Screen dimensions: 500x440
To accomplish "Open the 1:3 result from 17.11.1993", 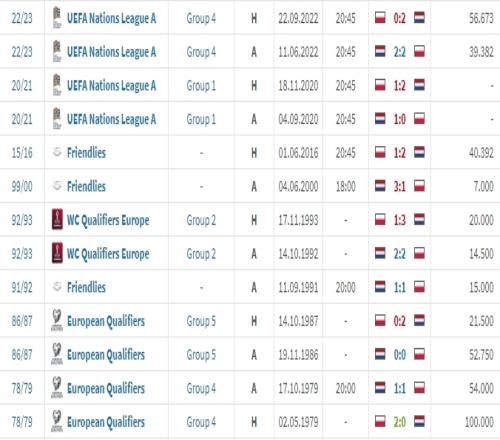I will coord(400,220).
